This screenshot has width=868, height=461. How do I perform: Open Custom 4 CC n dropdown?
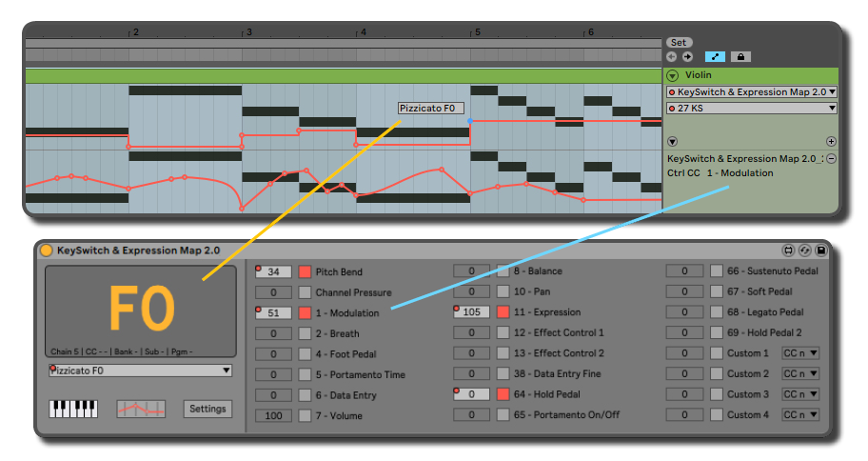coord(800,414)
